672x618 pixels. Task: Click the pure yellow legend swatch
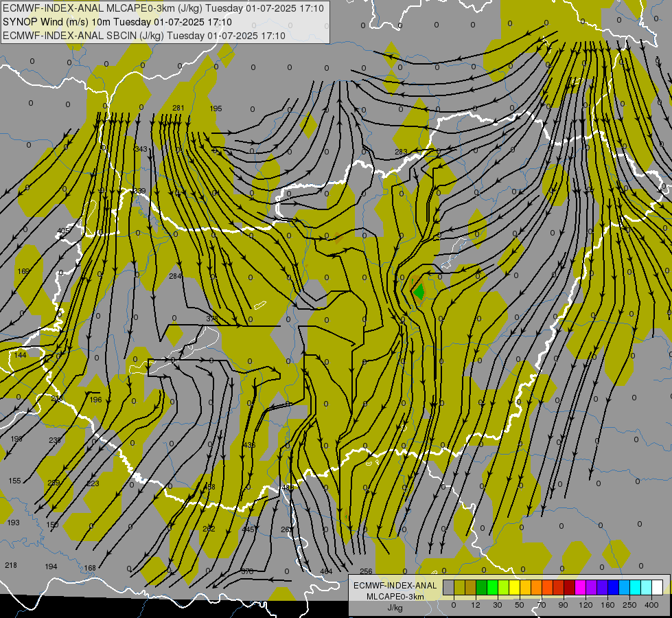(515, 587)
